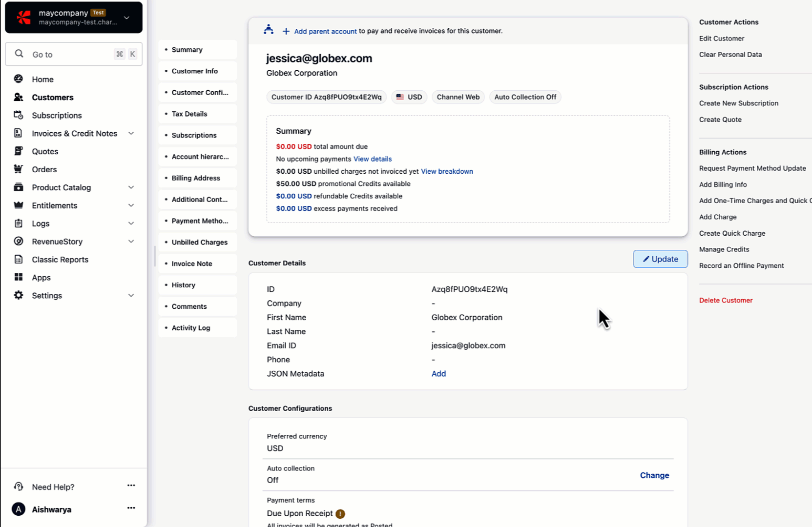Click the Chargebee logo icon
The width and height of the screenshot is (812, 527).
[x=23, y=17]
